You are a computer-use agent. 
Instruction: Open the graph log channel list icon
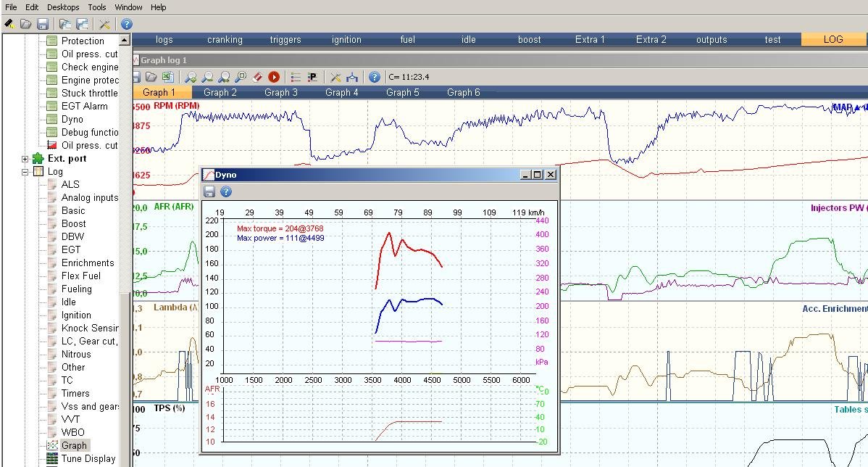[296, 77]
